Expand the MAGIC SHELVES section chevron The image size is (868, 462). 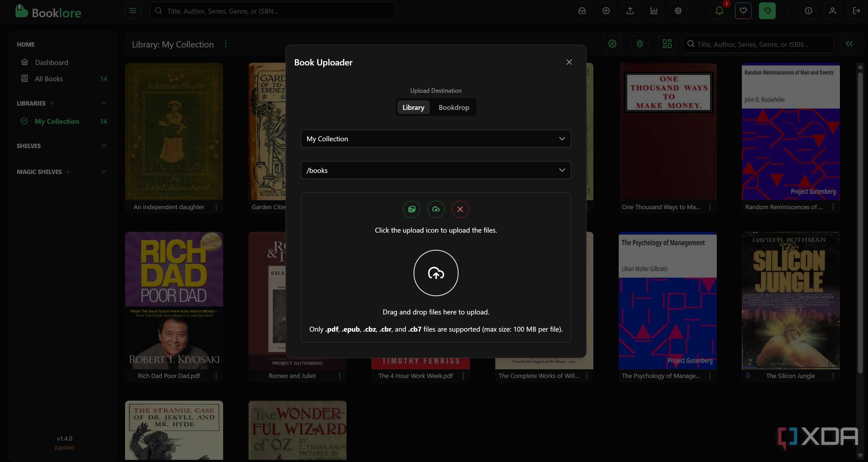tap(104, 172)
